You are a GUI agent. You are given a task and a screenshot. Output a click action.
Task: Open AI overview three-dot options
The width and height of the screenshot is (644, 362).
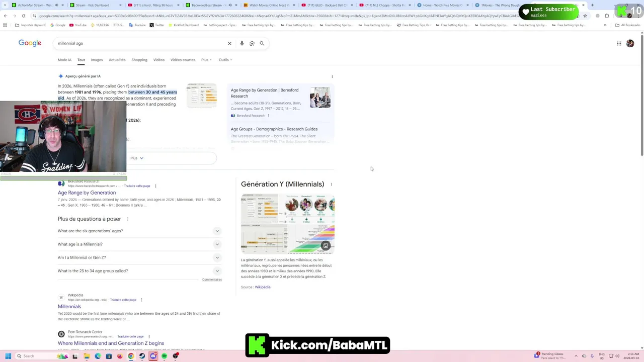(332, 76)
